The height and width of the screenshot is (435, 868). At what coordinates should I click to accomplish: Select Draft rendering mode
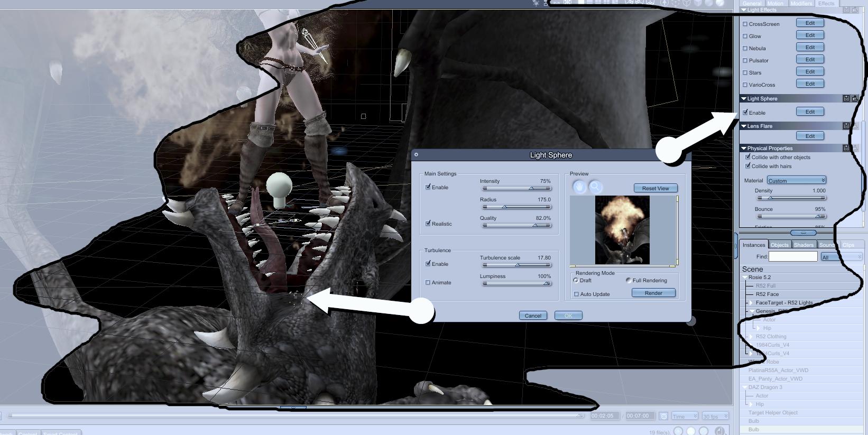(x=576, y=280)
